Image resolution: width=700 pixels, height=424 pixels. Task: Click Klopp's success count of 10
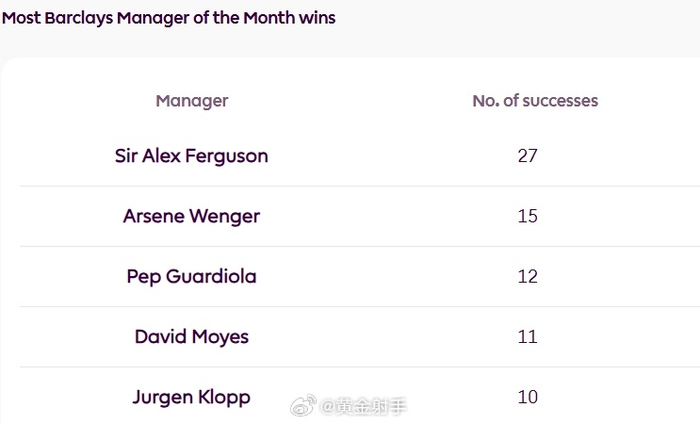[528, 397]
